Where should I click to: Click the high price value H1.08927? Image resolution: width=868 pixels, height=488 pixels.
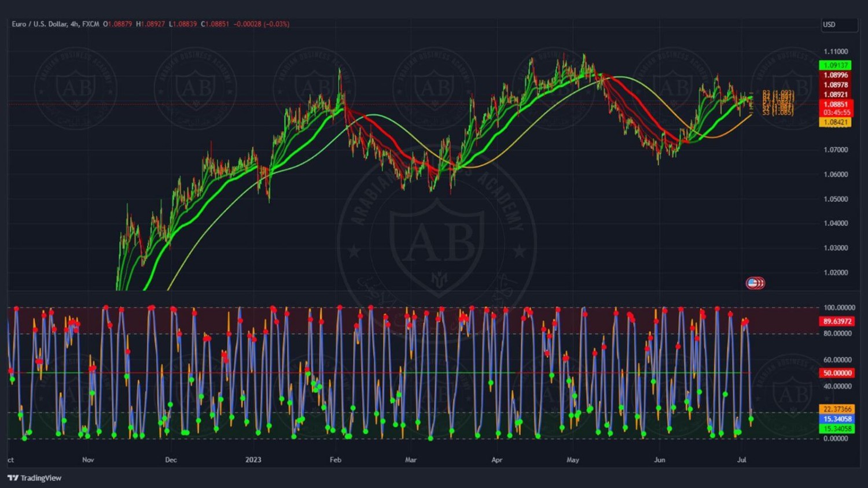click(x=150, y=24)
